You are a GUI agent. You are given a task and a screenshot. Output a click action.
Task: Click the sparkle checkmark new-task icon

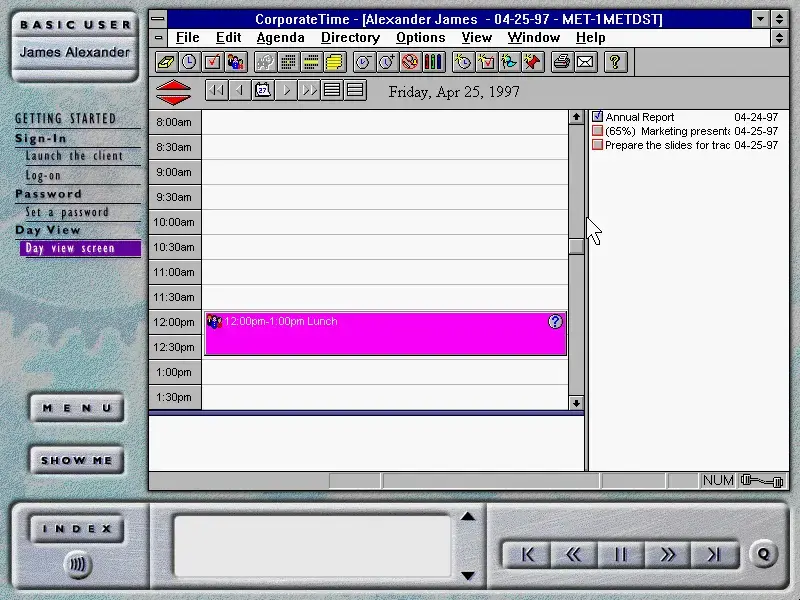click(x=486, y=62)
